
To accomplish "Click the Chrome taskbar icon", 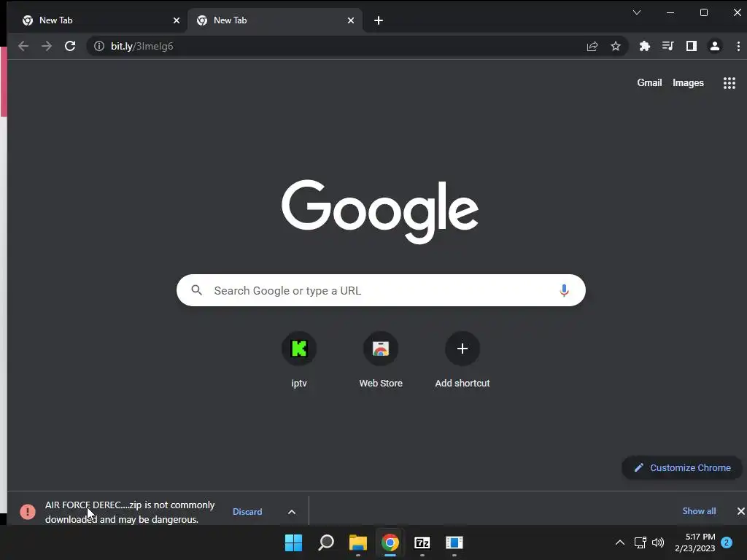I will coord(390,542).
